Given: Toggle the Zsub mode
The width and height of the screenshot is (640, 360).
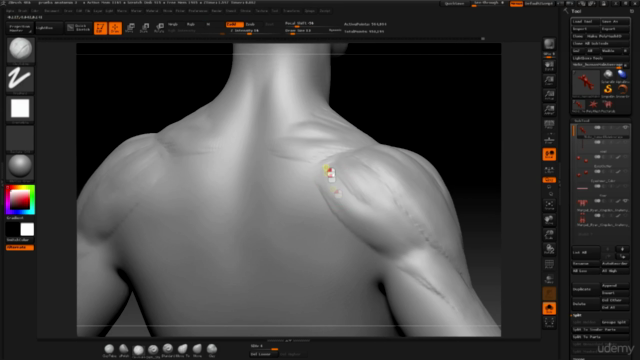Looking at the screenshot, I should click(250, 24).
